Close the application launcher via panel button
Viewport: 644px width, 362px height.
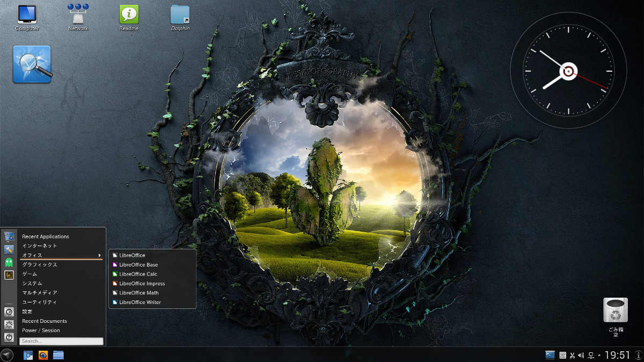(7, 354)
